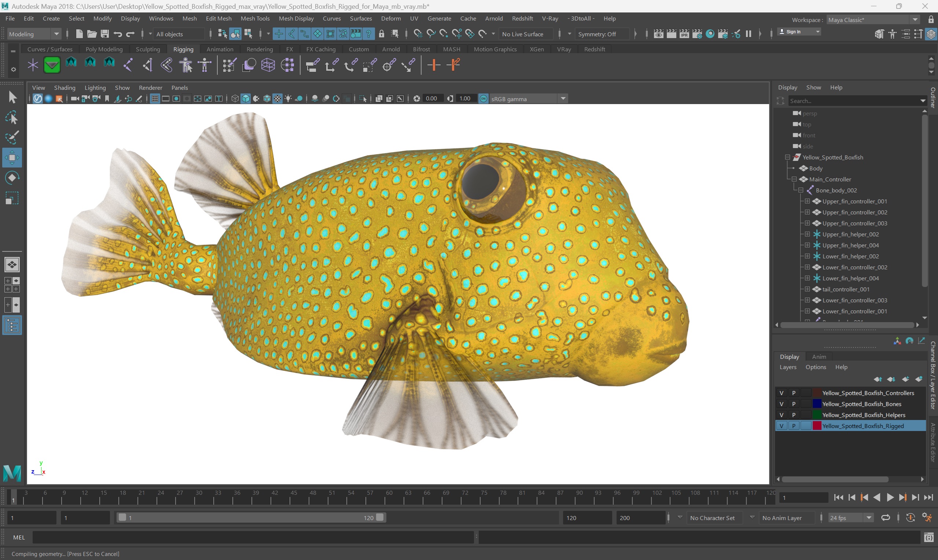Image resolution: width=938 pixels, height=560 pixels.
Task: Toggle visibility V of Yellow_Spotted_Boxfish_Bones layer
Action: point(781,404)
